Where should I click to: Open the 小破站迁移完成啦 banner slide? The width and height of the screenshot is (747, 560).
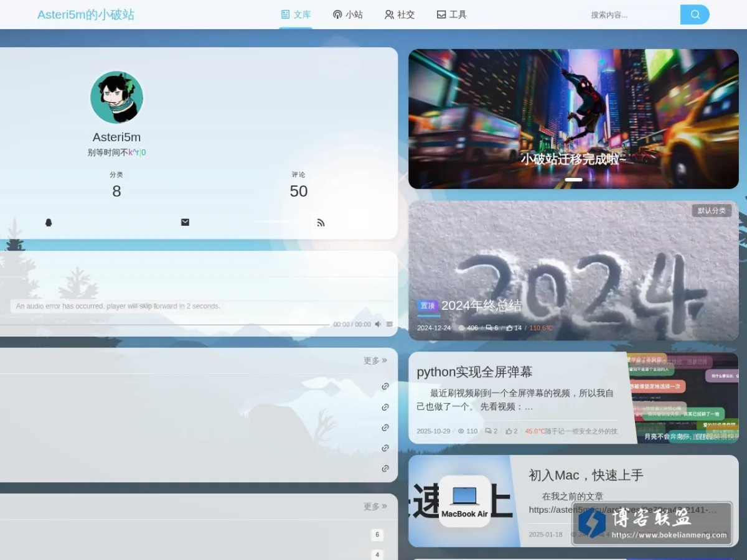tap(573, 119)
